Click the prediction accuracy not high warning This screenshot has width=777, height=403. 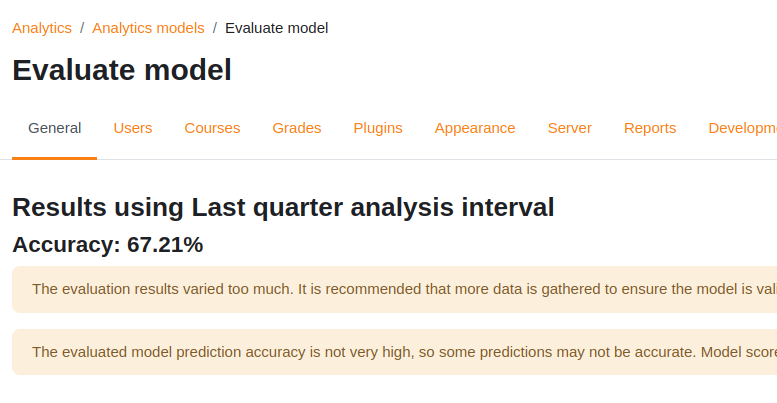click(x=394, y=352)
